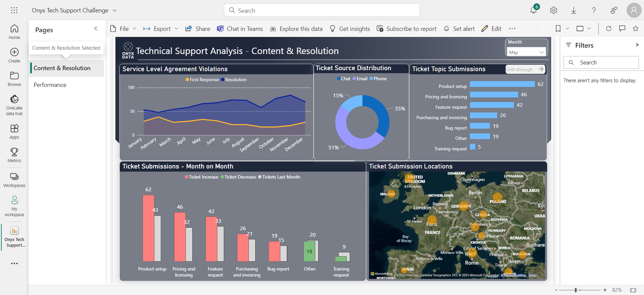The width and height of the screenshot is (644, 295).
Task: Select the Content & Resolution page
Action: coord(66,68)
